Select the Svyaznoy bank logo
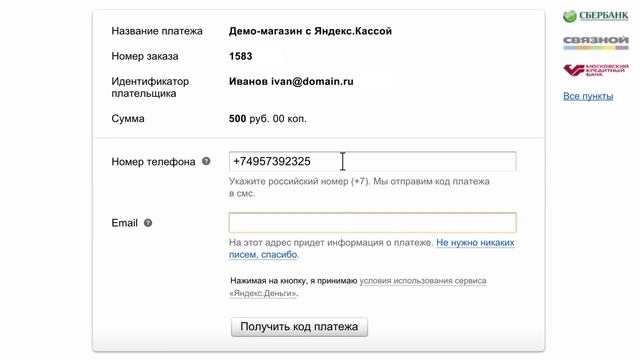This screenshot has height=360, width=640. coord(596,42)
